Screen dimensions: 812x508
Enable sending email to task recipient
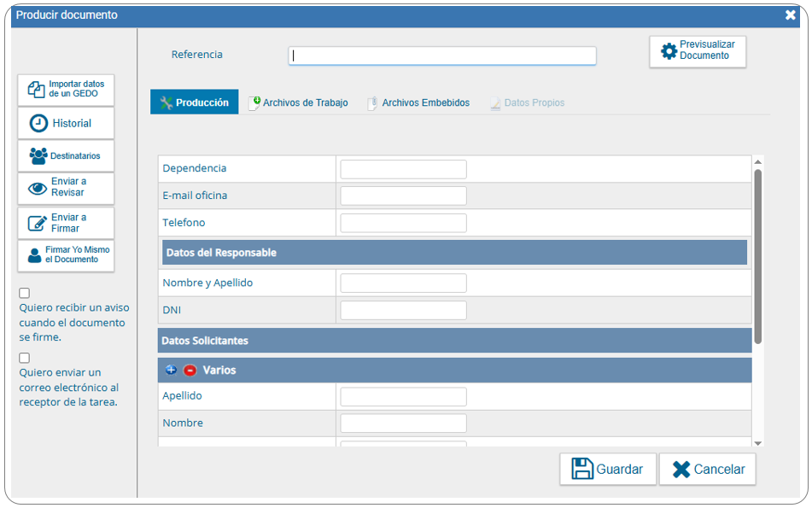click(25, 359)
